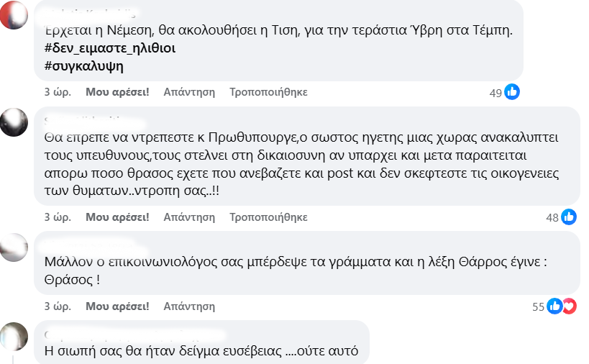Click "Απάντηση" under Sofia Alithariti's comment
Screen dimensions: 589x364
coord(189,217)
